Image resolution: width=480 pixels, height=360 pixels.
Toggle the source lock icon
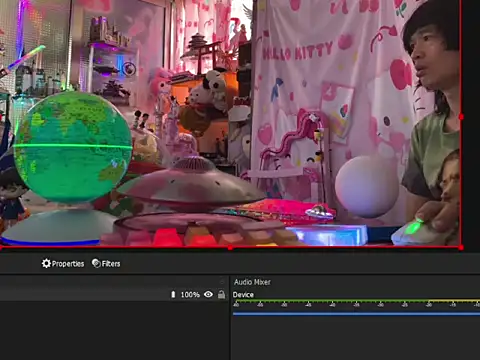[221, 294]
